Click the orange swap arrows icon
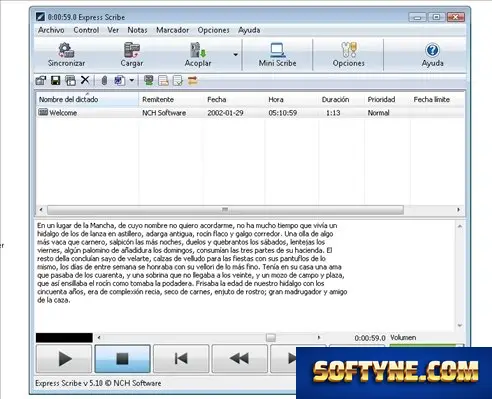Viewport: 492px width, 399px height. coord(192,80)
